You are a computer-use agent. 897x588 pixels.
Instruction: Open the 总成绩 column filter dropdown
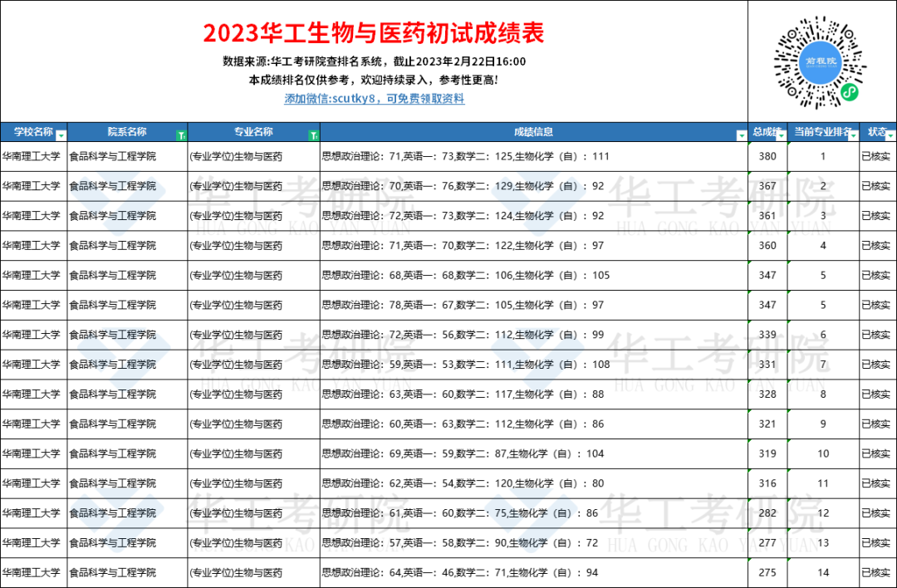(781, 136)
